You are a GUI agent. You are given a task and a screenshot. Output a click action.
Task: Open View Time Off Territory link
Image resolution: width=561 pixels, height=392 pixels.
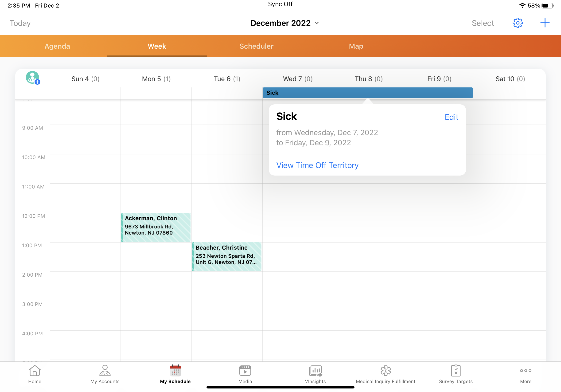point(317,165)
